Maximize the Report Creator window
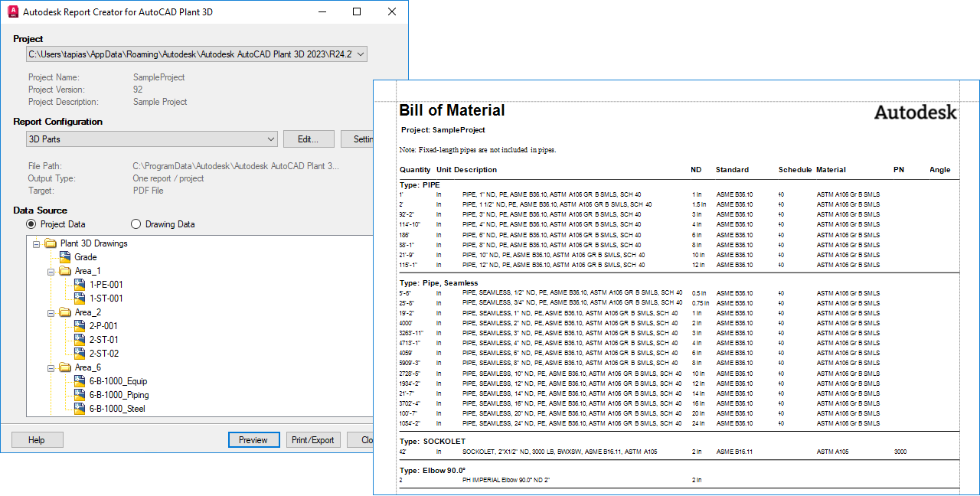This screenshot has height=496, width=980. (x=357, y=11)
